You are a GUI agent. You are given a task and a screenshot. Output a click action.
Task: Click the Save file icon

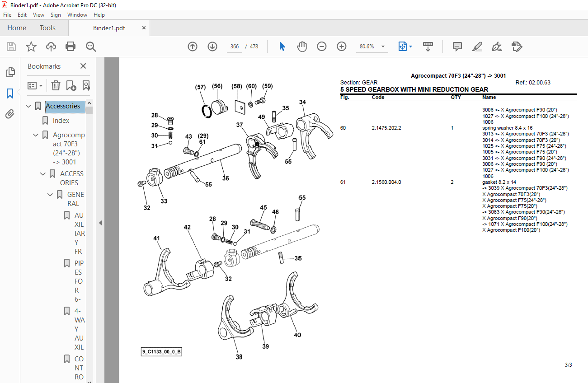(11, 47)
